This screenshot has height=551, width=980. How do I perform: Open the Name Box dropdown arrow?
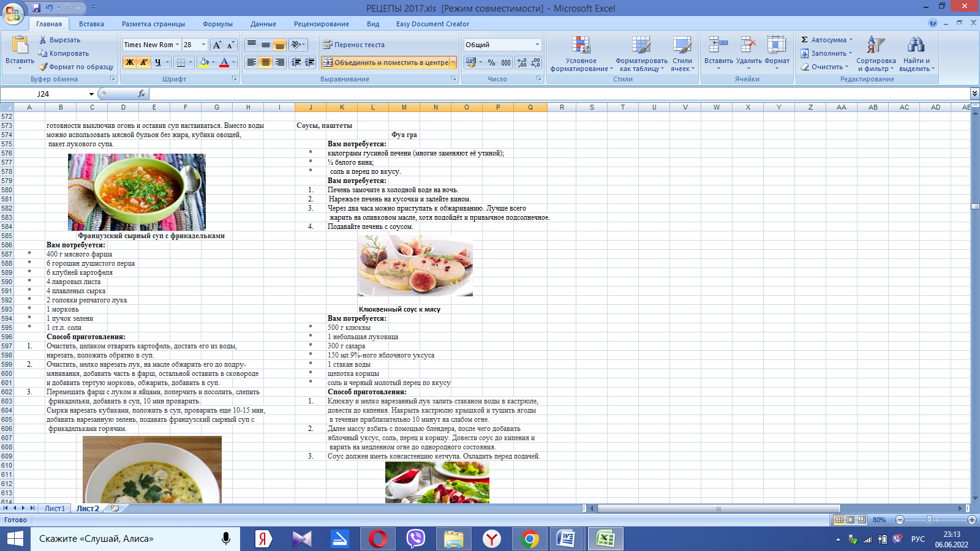pos(91,94)
